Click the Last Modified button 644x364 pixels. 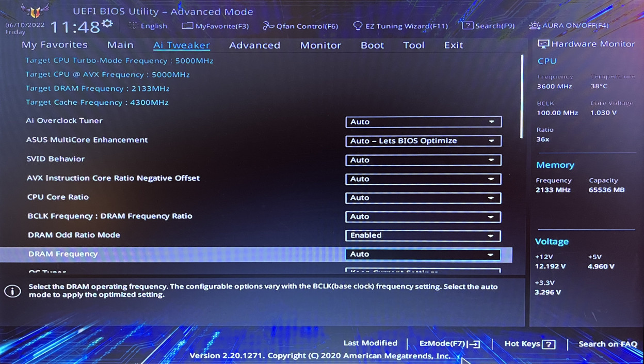click(x=371, y=343)
